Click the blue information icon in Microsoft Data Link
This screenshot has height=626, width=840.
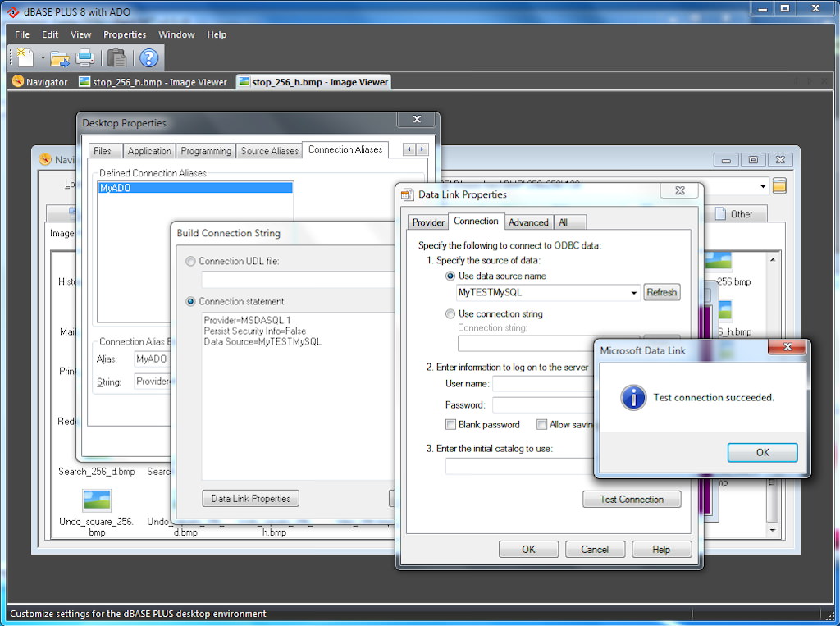click(x=633, y=398)
